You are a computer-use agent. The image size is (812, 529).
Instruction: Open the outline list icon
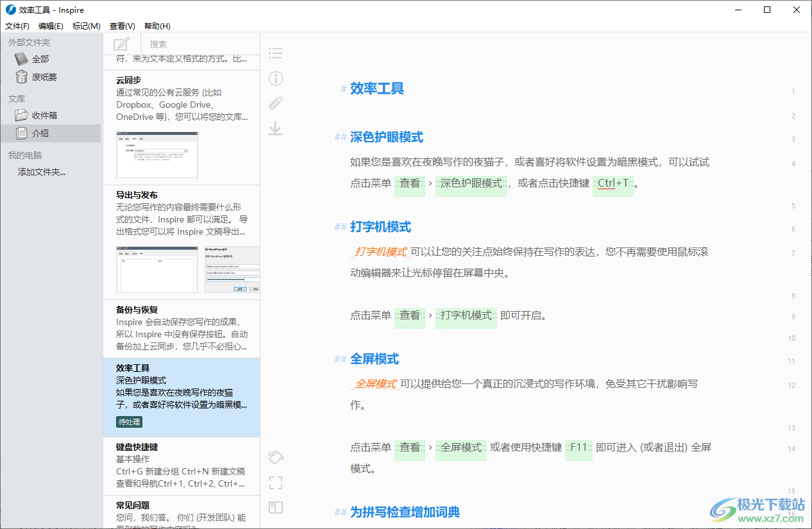point(275,53)
